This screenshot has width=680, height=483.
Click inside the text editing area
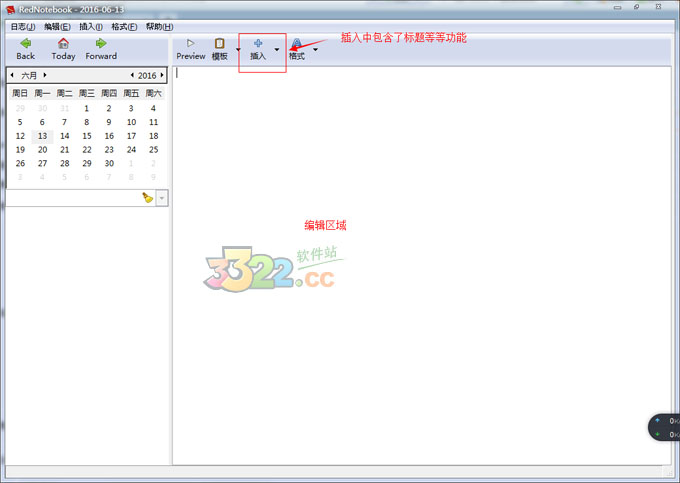420,300
